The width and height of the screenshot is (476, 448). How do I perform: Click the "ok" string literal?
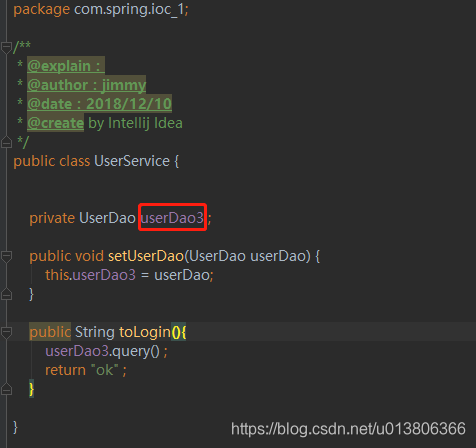tap(105, 370)
